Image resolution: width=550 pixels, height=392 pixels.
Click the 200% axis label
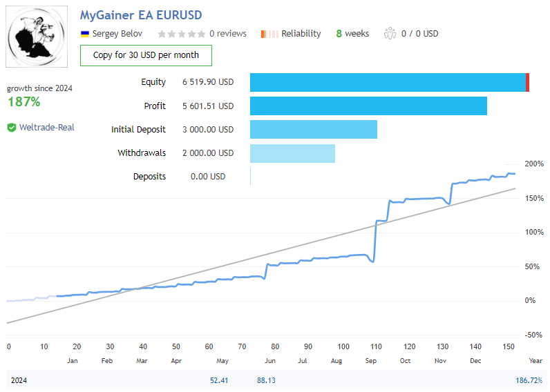(x=534, y=164)
